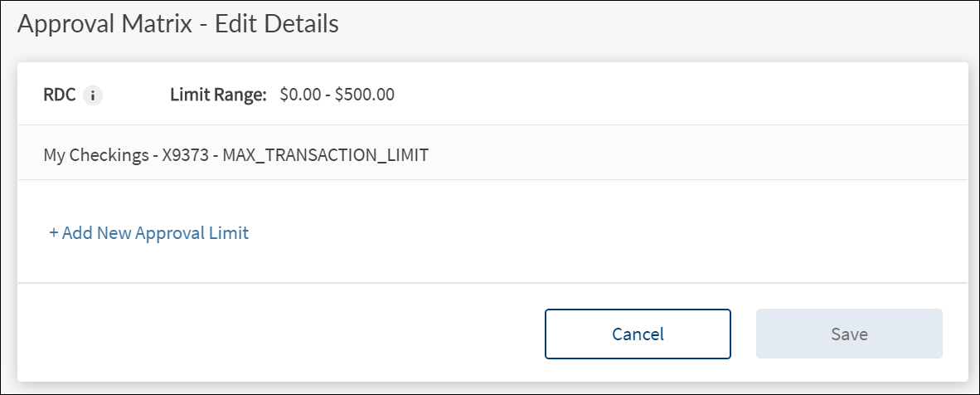Select the $500.00 upper limit value
Viewport: 980px width, 395px height.
pos(365,95)
